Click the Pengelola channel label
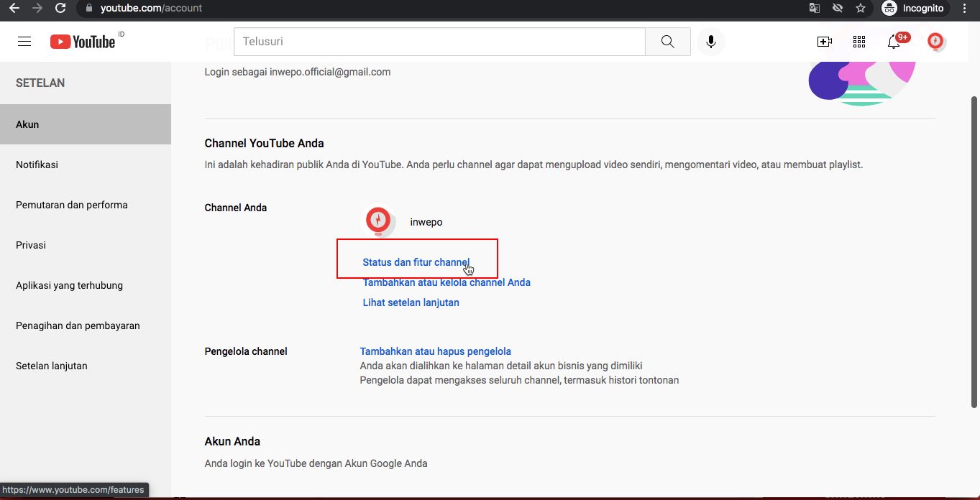Screen dimensions: 980x500 click(246, 351)
